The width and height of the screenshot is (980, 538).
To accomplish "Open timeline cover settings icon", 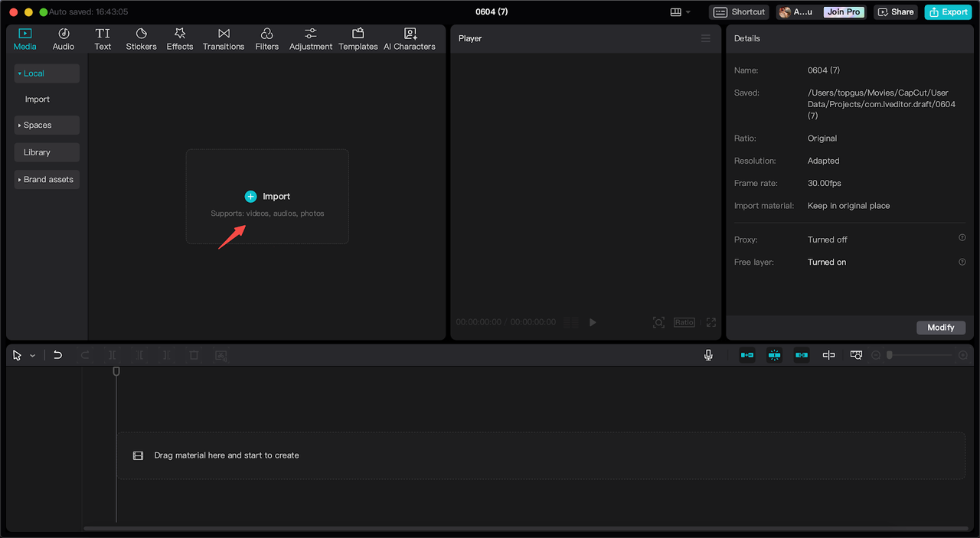I will click(857, 355).
